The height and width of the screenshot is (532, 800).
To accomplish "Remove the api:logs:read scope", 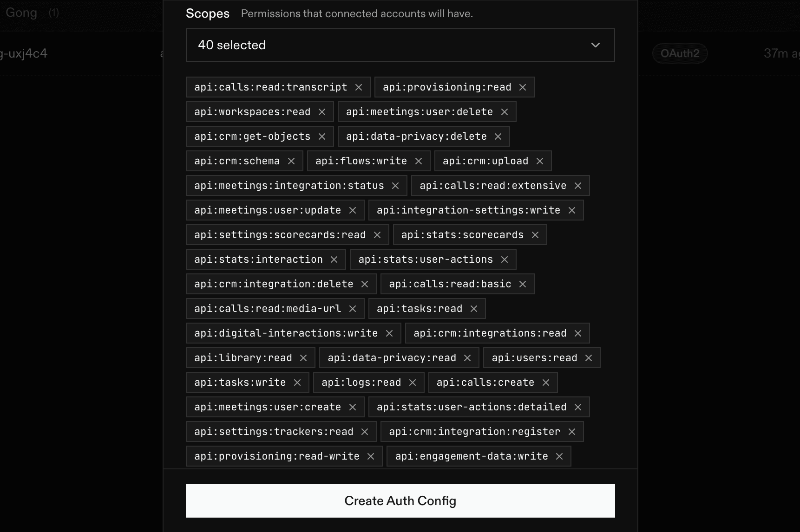I will tap(413, 383).
